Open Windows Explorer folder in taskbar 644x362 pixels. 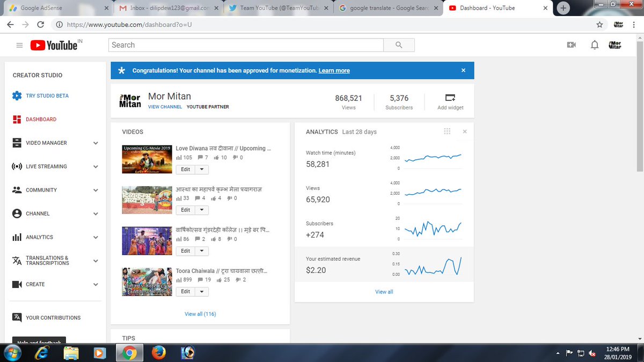[x=71, y=352]
